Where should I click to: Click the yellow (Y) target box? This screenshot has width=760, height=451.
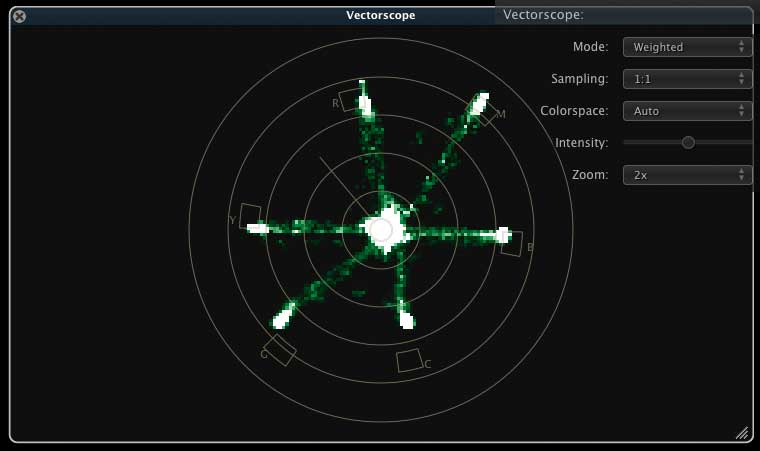pyautogui.click(x=250, y=216)
